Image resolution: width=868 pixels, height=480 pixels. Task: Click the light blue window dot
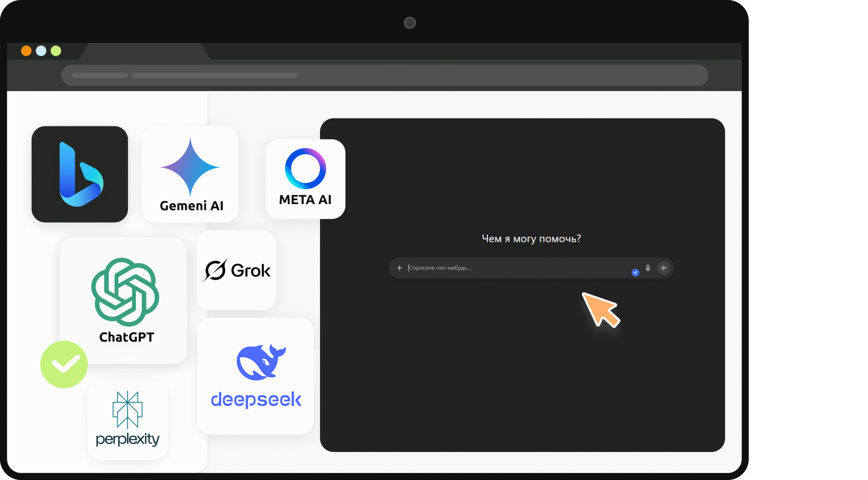(41, 51)
